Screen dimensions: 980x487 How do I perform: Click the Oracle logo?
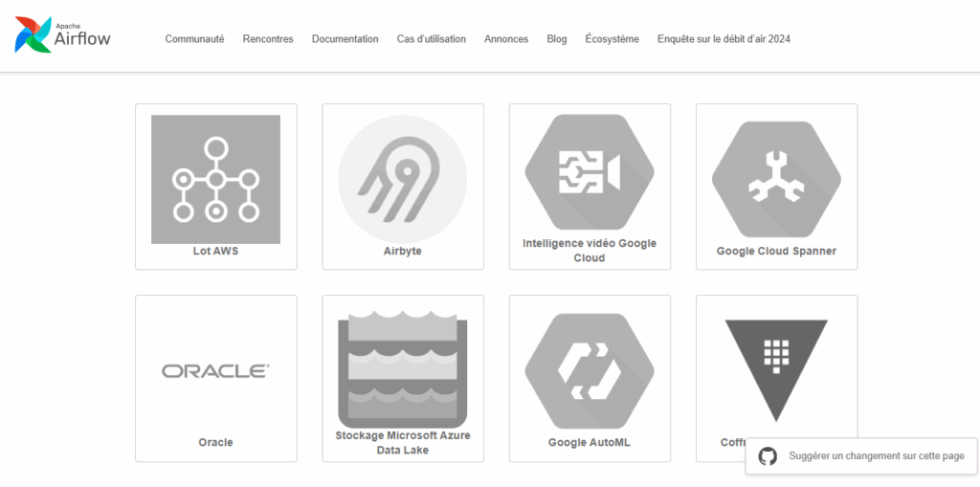[x=216, y=370]
